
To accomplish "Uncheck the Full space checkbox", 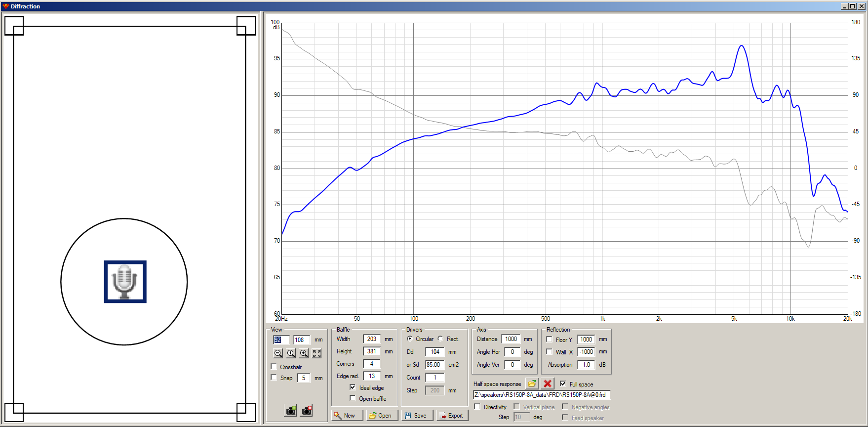I will point(563,384).
